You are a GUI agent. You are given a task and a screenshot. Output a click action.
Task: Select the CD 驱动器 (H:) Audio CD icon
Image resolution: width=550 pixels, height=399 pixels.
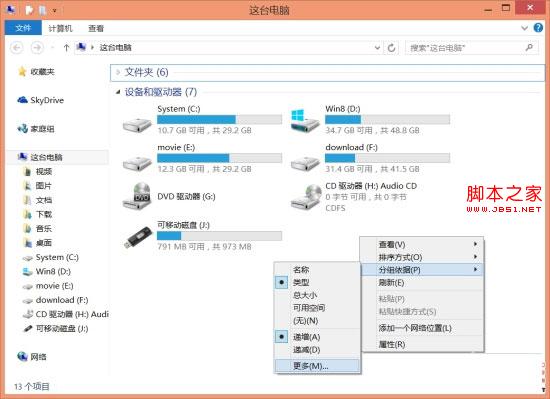[306, 196]
